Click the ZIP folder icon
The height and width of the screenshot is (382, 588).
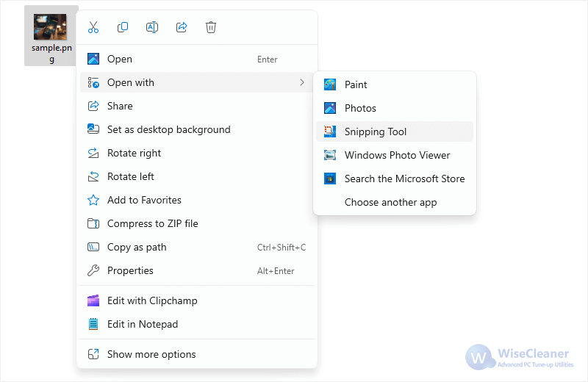[93, 223]
